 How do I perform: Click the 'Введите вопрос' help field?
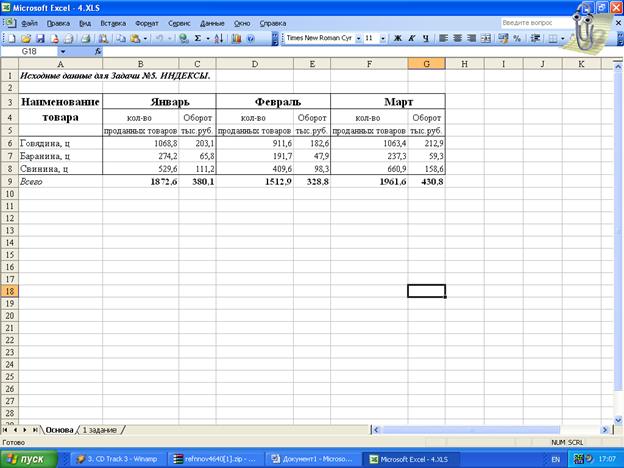pos(535,21)
